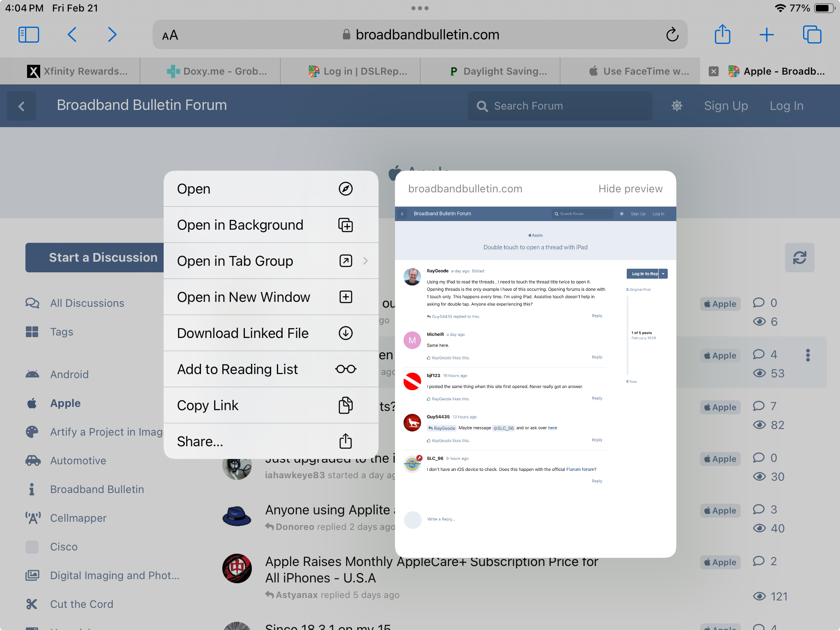This screenshot has height=630, width=840.
Task: Open the discussion options three-dot menu
Action: point(808,355)
